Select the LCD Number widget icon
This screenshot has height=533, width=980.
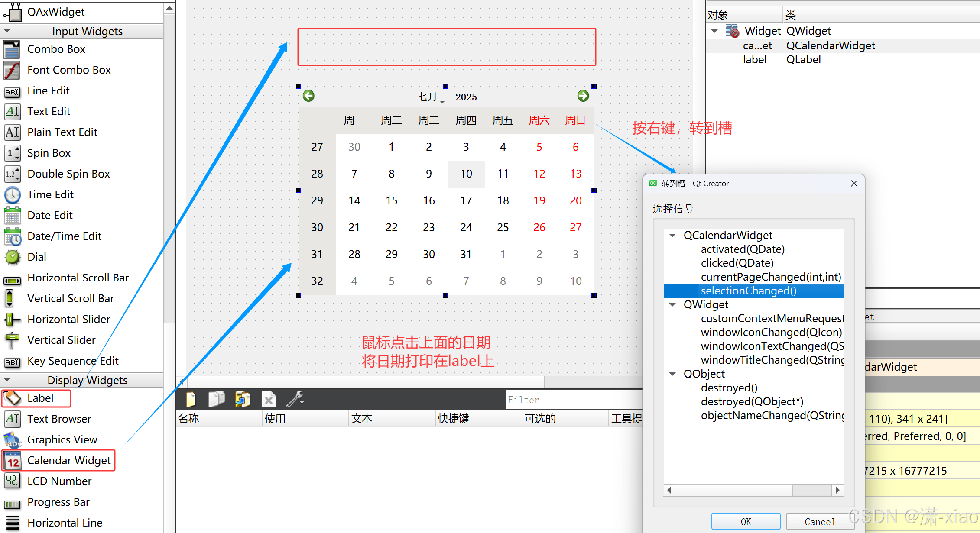point(12,481)
